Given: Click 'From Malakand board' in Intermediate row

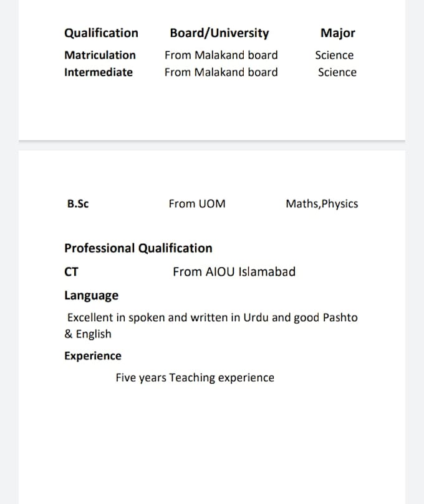Looking at the screenshot, I should 221,72.
